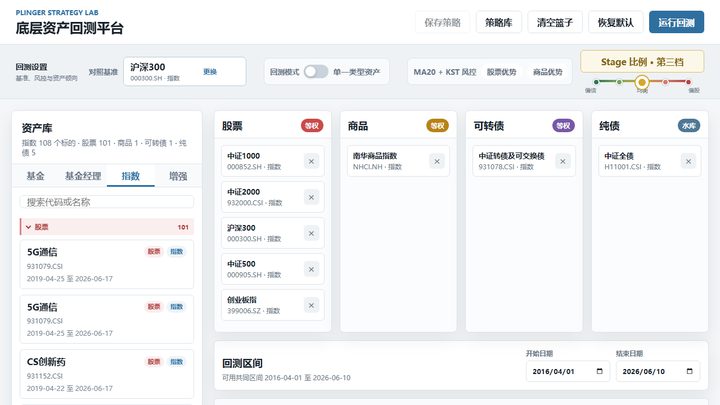Viewport: 720px width, 405px height.
Task: Click the 纯债 column heading
Action: coord(609,126)
